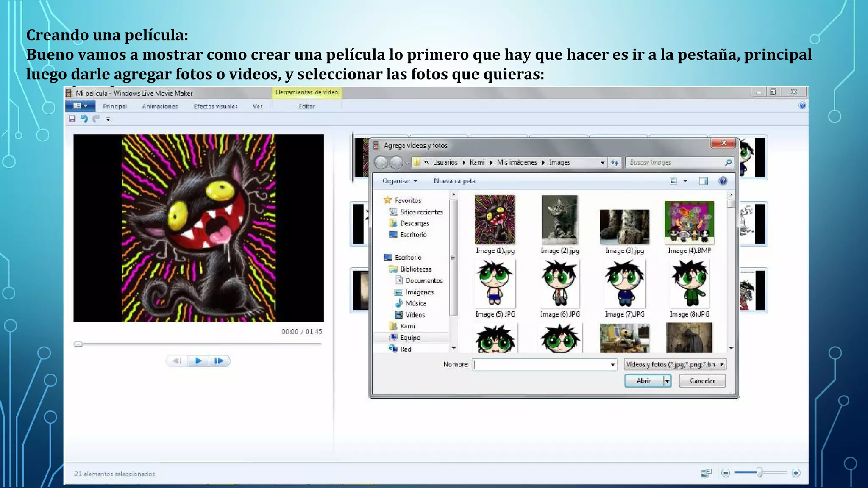The image size is (868, 488).
Task: Select the Kami user folder
Action: pyautogui.click(x=407, y=326)
